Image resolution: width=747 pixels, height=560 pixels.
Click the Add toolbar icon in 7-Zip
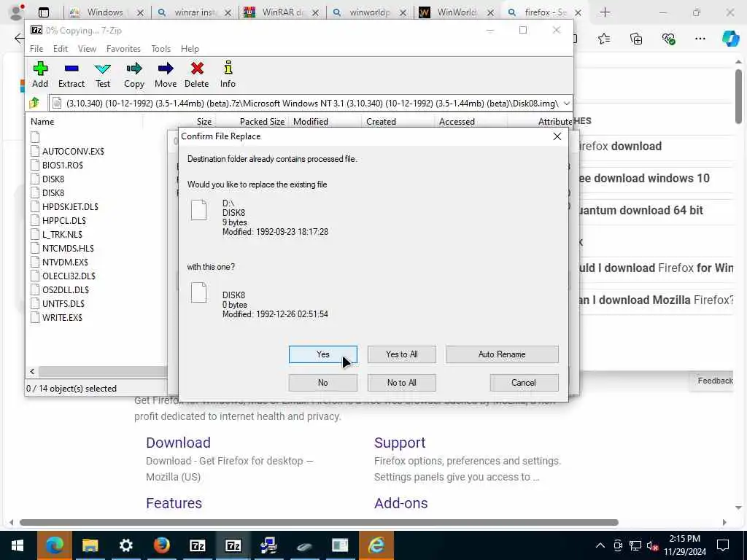click(x=40, y=69)
